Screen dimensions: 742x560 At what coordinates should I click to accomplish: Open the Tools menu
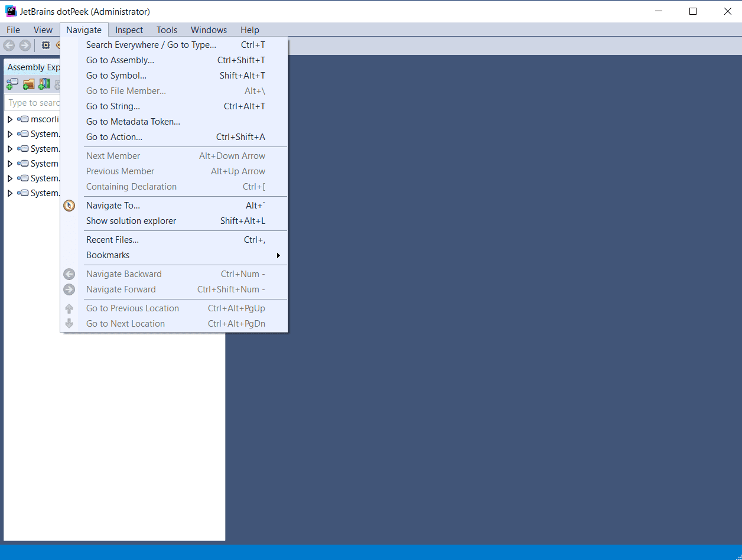point(167,30)
